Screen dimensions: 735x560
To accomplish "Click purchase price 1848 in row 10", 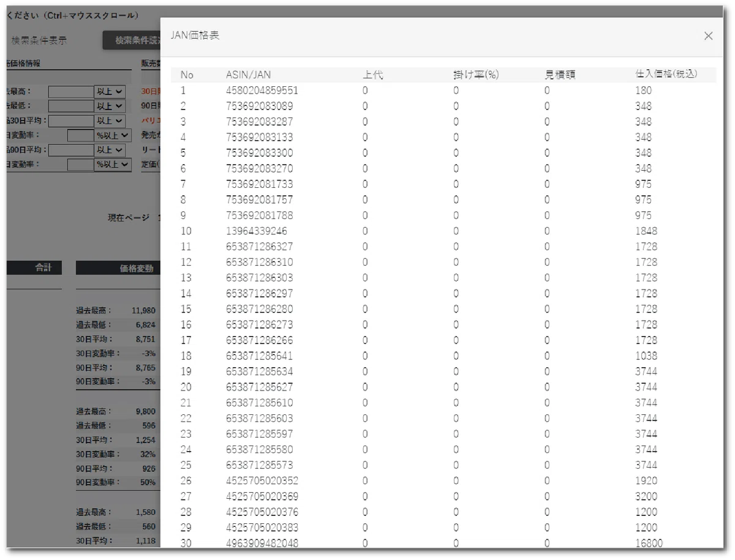I will (646, 231).
